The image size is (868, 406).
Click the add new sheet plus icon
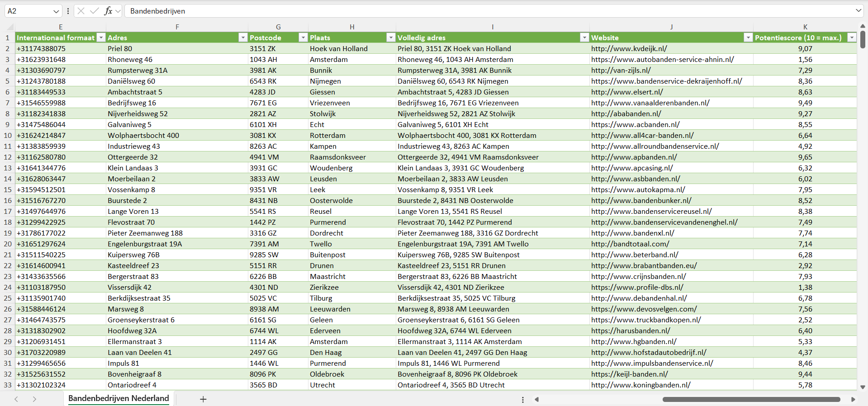pyautogui.click(x=203, y=399)
